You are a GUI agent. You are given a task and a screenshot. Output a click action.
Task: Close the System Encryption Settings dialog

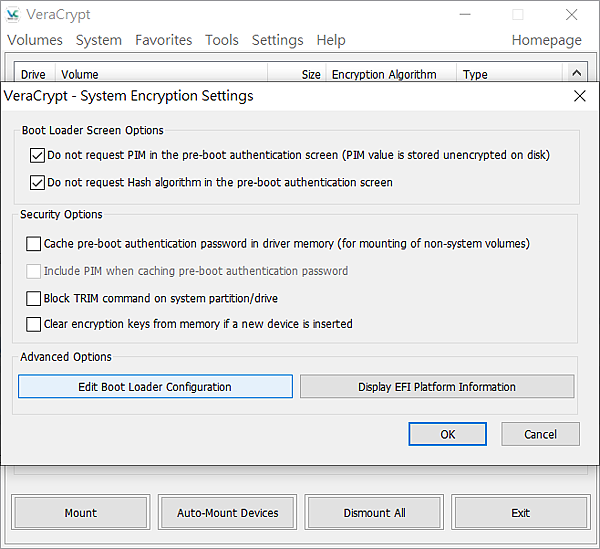pos(580,96)
